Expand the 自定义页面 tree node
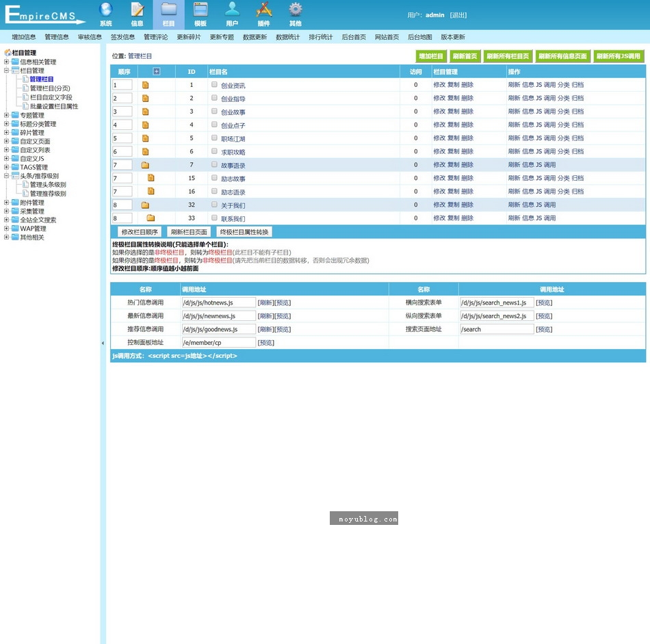Viewport: 650px width, 644px height. [x=6, y=141]
